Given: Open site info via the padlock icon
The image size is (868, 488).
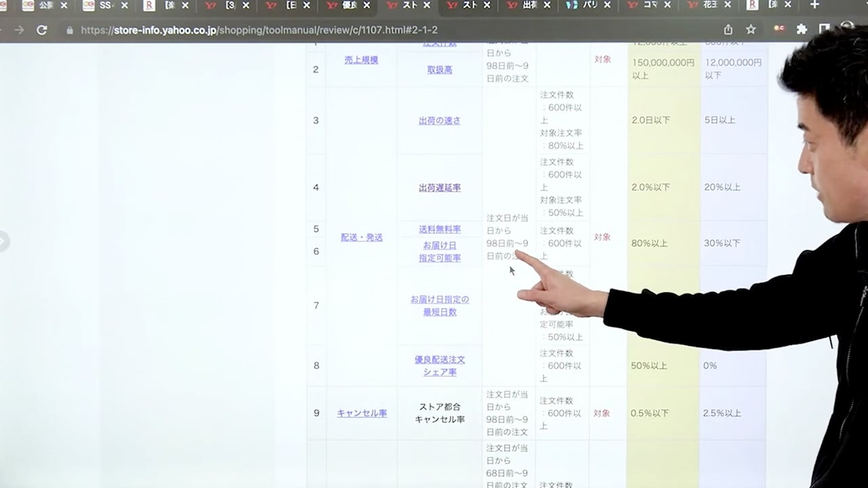Looking at the screenshot, I should click(x=70, y=30).
